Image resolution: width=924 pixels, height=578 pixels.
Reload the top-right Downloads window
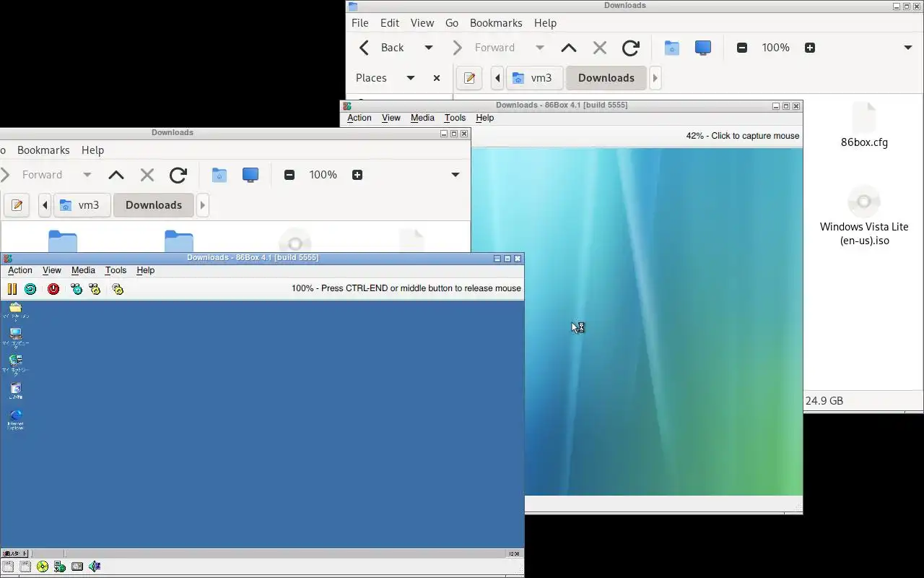pos(631,48)
